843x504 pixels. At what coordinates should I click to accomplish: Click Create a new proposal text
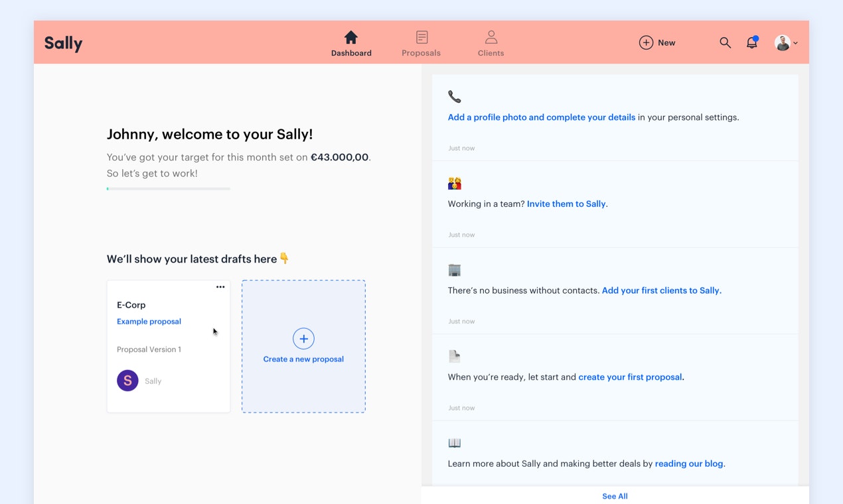click(x=303, y=359)
